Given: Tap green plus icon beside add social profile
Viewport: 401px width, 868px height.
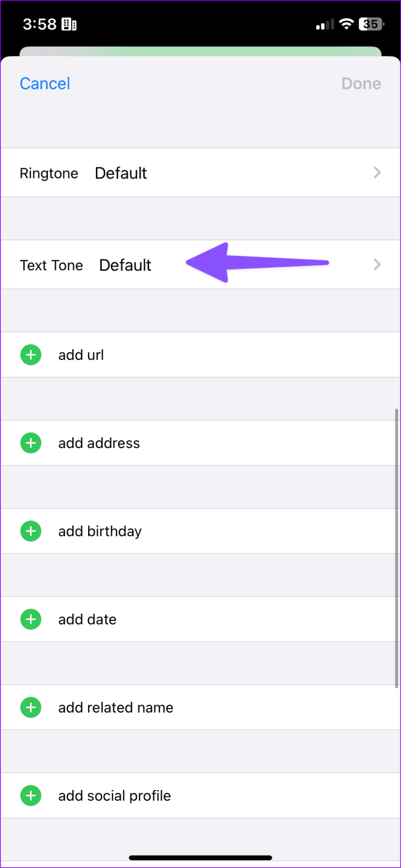Looking at the screenshot, I should point(31,796).
